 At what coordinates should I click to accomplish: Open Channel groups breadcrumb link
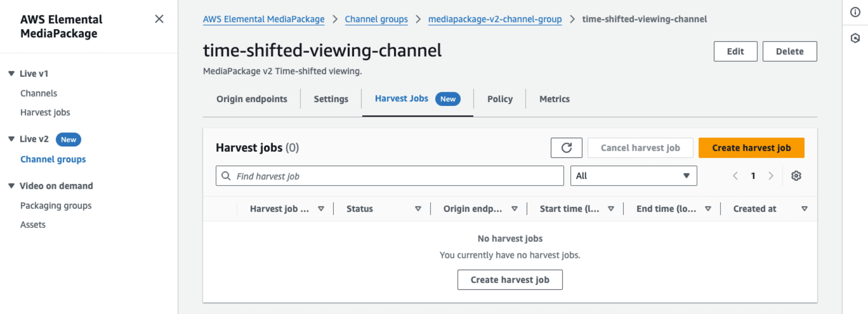click(376, 19)
